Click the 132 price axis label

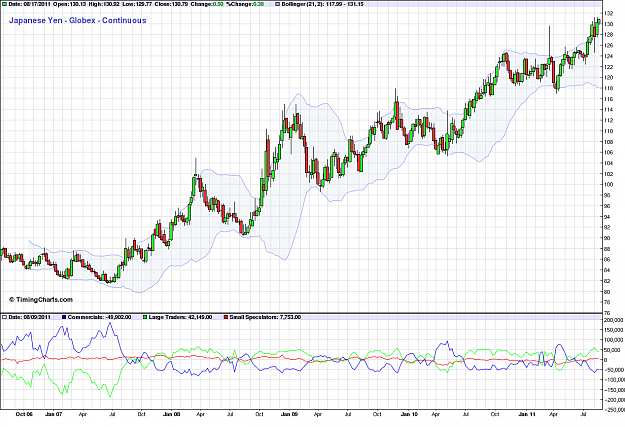[x=608, y=14]
